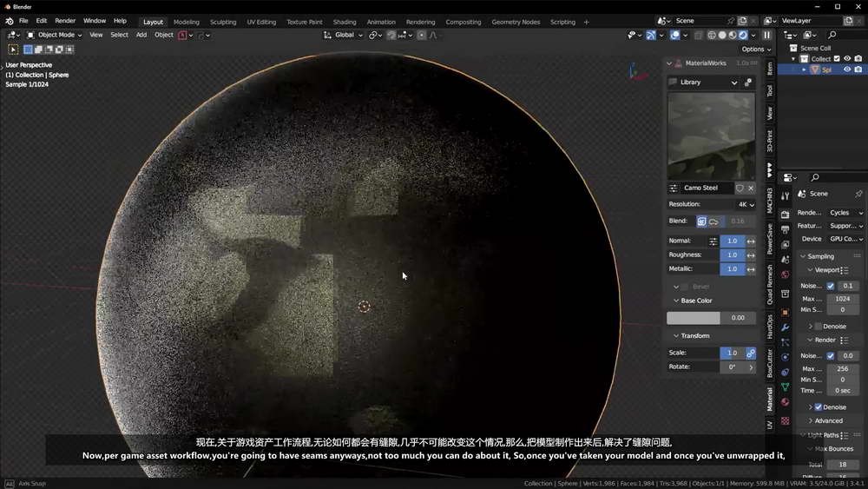Click the Blender logo menu icon
The height and width of the screenshot is (489, 868).
pos(10,21)
